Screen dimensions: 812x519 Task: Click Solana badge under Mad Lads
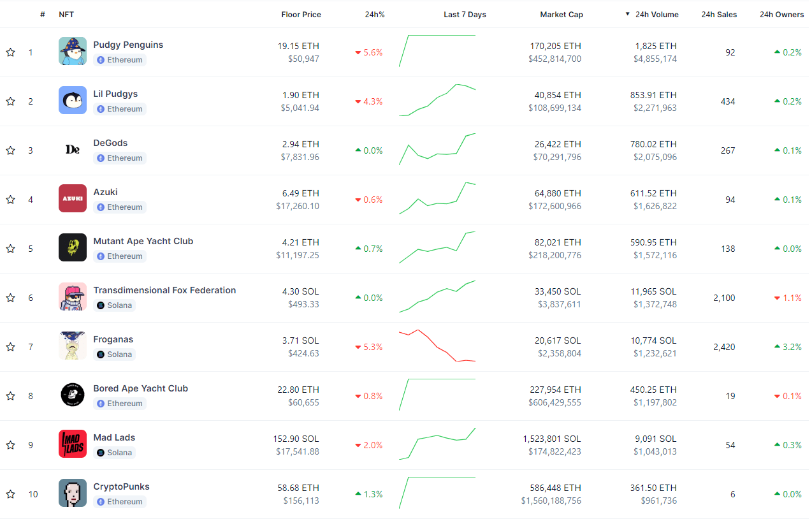115,453
